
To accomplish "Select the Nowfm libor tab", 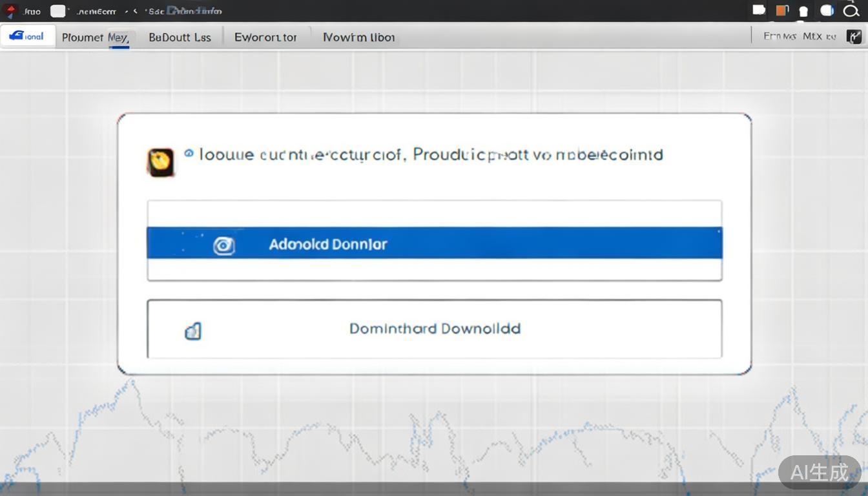I will (358, 37).
